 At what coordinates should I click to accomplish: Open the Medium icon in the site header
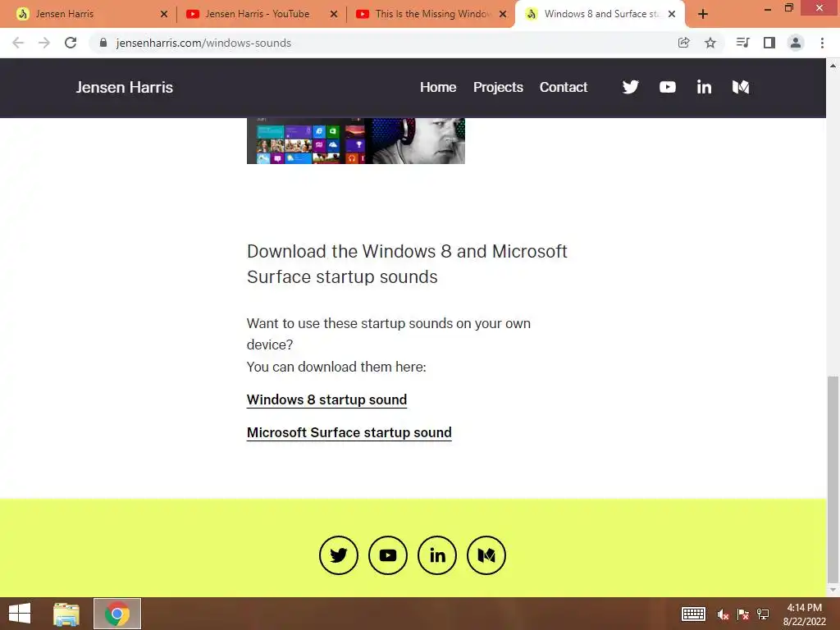pos(741,87)
